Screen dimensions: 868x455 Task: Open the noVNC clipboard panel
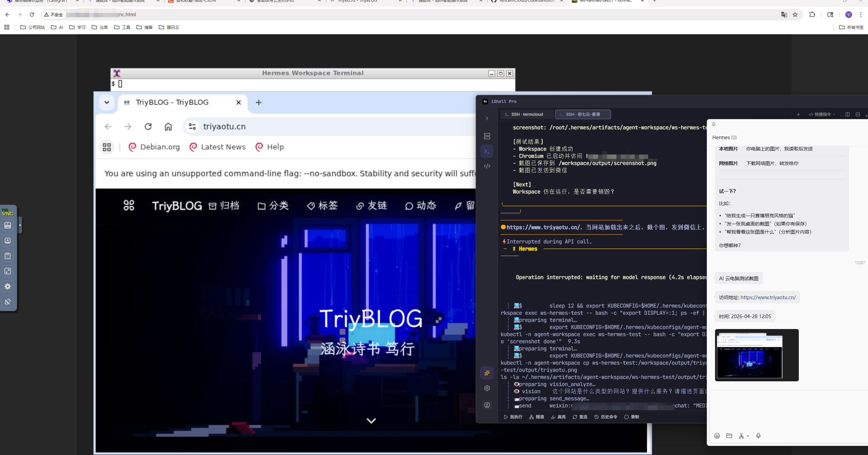(7, 256)
